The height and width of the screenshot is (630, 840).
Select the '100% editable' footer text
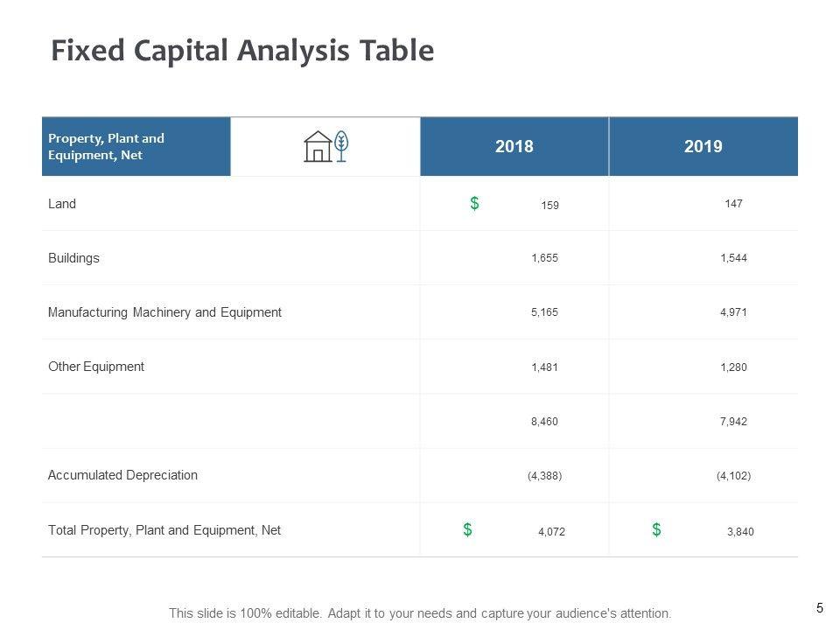tap(420, 613)
